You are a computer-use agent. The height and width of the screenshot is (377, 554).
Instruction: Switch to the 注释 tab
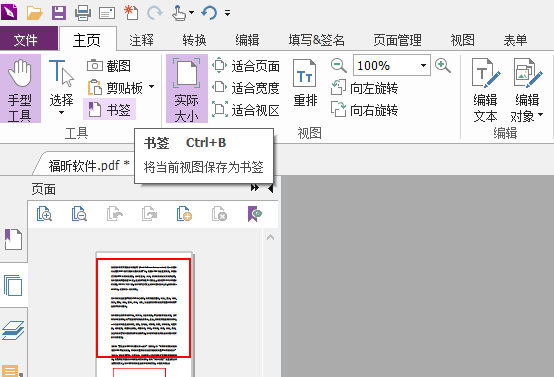(141, 40)
